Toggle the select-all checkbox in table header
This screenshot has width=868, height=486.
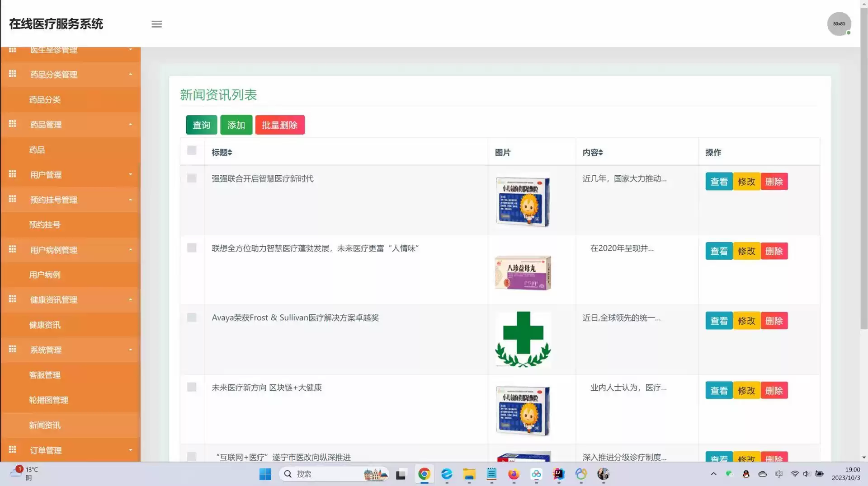pyautogui.click(x=192, y=150)
